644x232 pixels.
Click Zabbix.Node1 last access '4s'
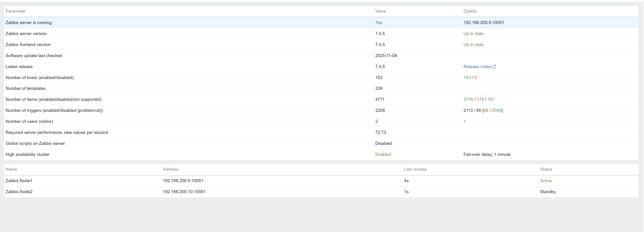pos(406,181)
